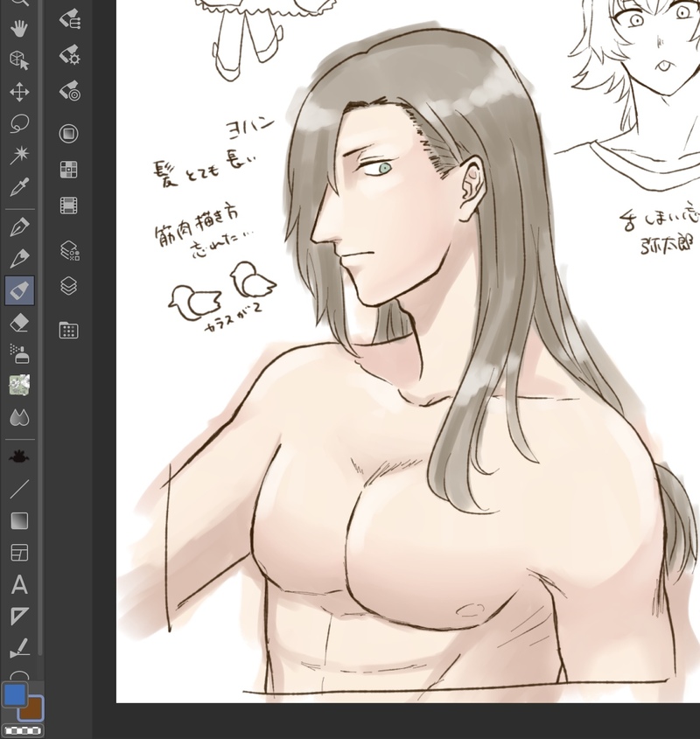Screen dimensions: 700x739
Task: Select the Lasso selection tool
Action: pos(19,123)
